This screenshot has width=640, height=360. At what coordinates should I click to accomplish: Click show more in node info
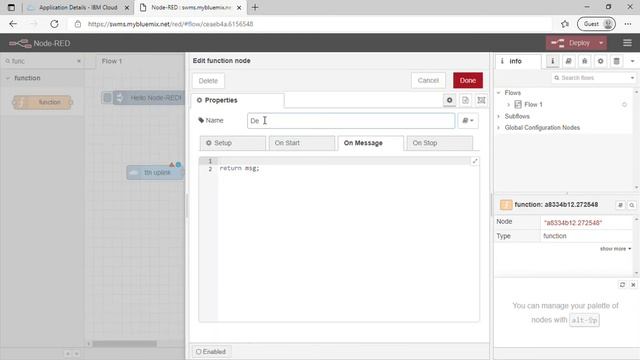point(615,249)
